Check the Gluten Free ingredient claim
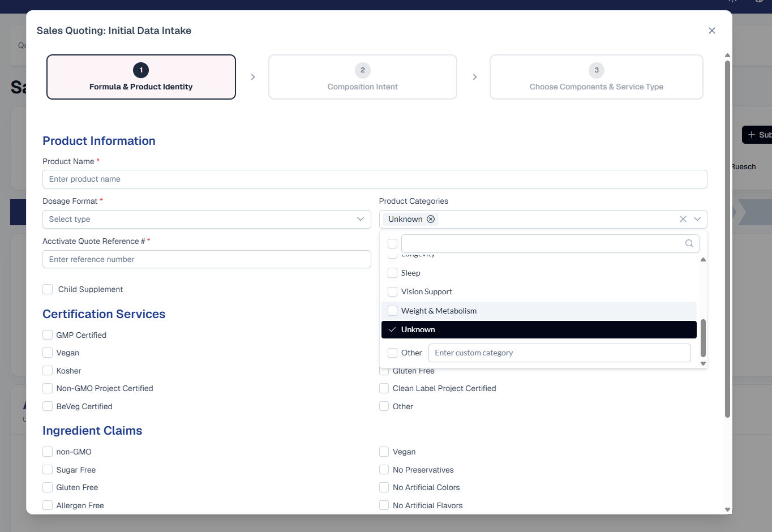The image size is (772, 532). pos(48,487)
